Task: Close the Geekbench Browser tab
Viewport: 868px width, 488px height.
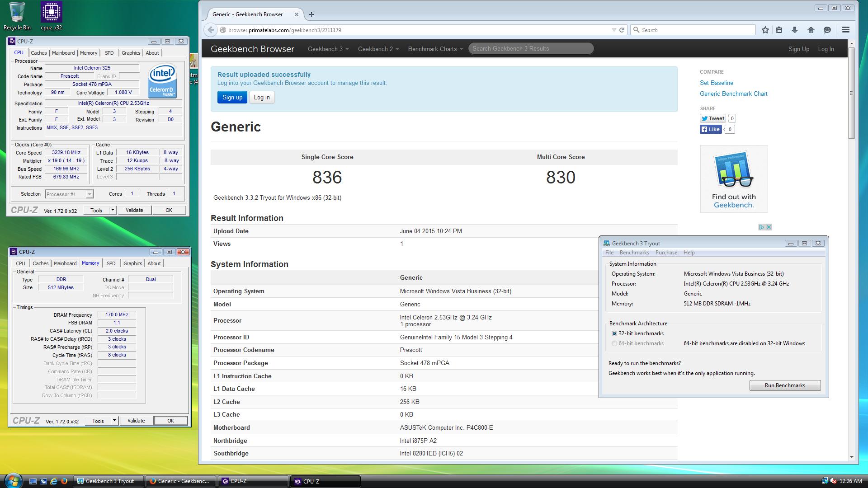Action: 297,14
